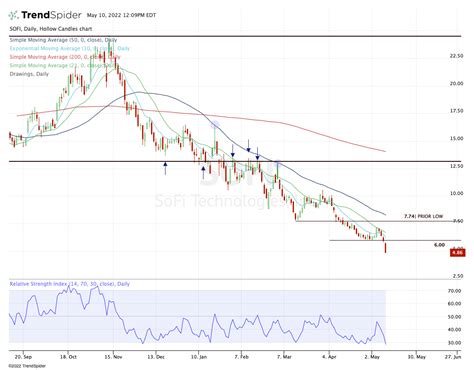This screenshot has height=370, width=474.
Task: Click the 4. Apr date axis label
Action: (x=329, y=357)
